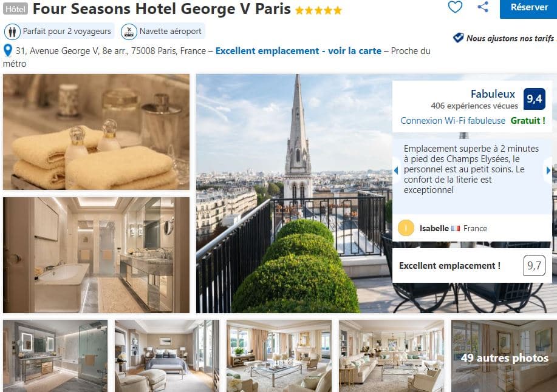Open the marble bathroom with bathtub photo
Viewport: 557px width, 392px height.
tap(96, 255)
